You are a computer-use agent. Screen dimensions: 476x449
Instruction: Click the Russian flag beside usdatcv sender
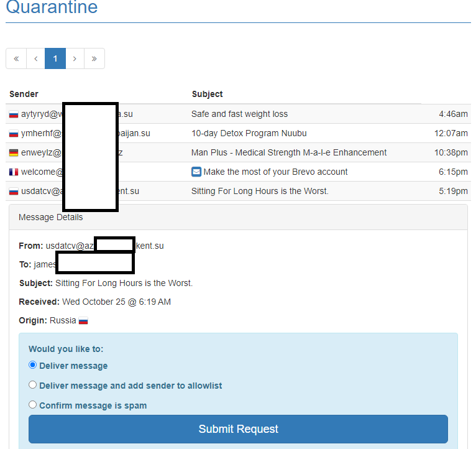tap(14, 192)
